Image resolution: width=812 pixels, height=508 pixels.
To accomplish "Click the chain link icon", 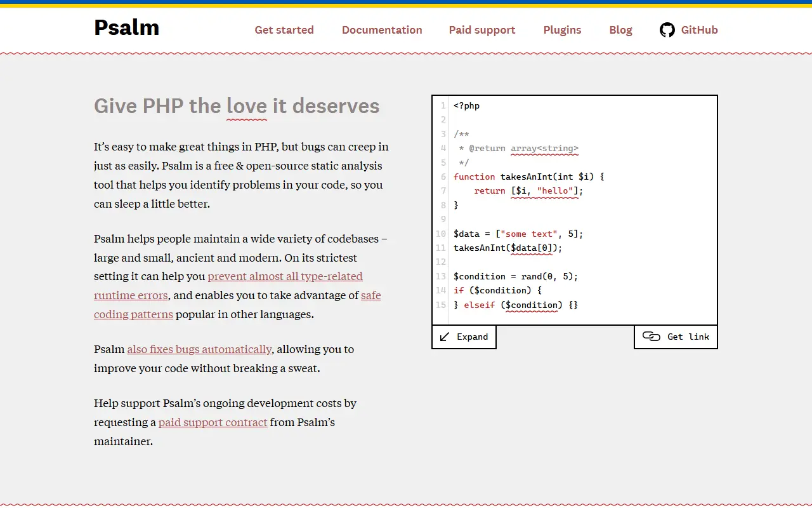I will click(x=652, y=337).
